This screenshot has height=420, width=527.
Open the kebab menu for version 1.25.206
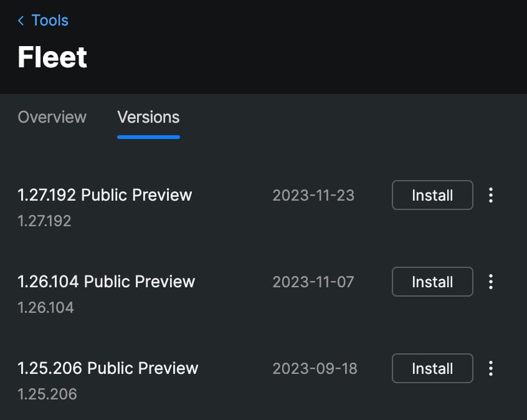(x=491, y=368)
